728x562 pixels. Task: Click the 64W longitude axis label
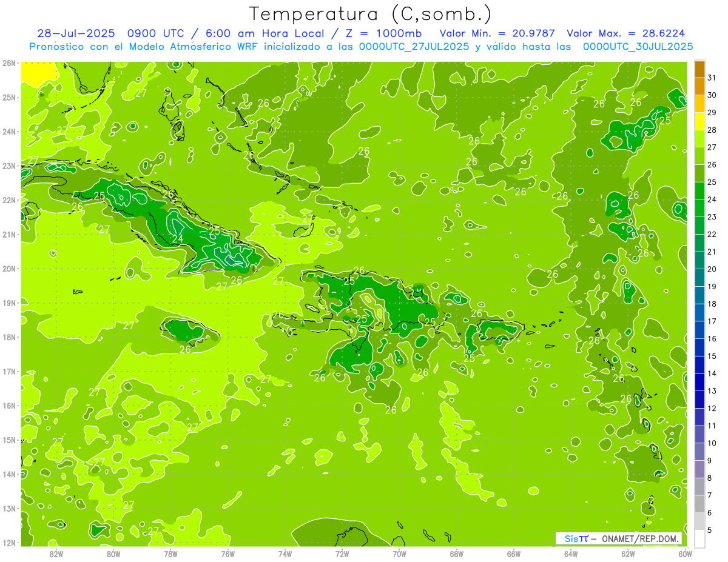point(571,554)
